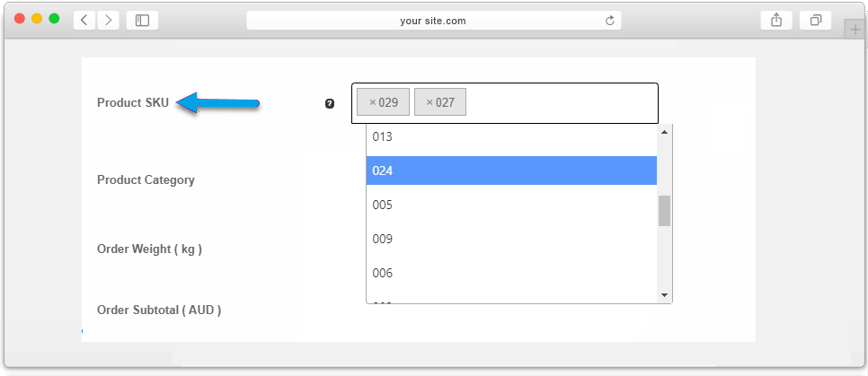Viewport: 868px width, 376px height.
Task: Click the dropdown scroll-down arrow
Action: click(x=664, y=295)
